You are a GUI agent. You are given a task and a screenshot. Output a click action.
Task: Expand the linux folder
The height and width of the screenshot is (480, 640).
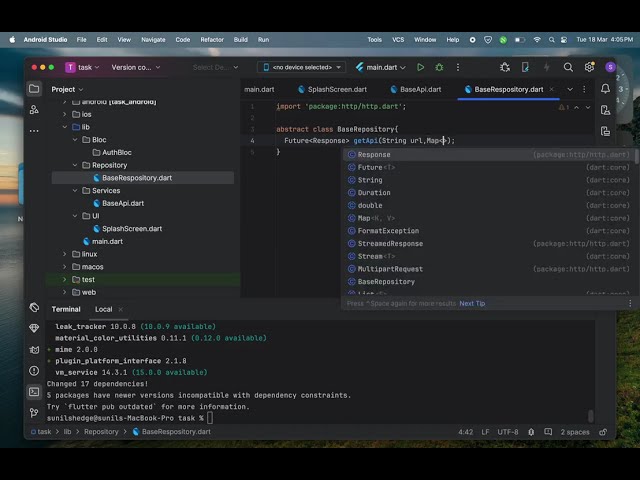tap(64, 254)
